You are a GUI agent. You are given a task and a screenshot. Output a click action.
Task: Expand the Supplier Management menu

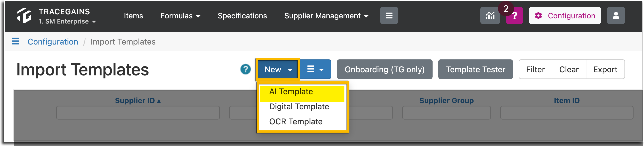pos(326,16)
